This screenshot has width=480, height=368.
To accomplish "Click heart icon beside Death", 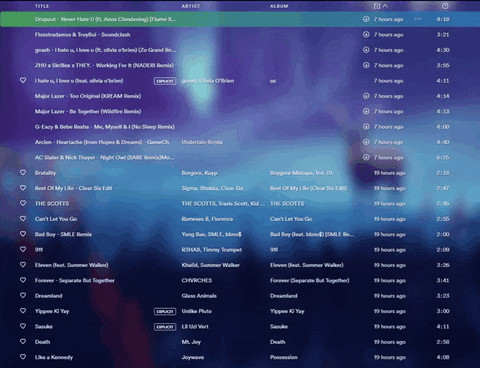I will [23, 342].
